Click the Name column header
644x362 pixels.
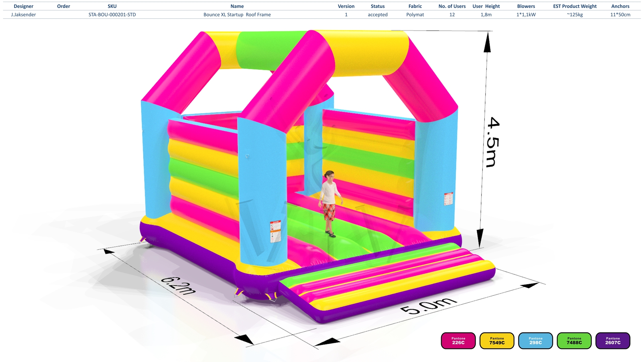(x=237, y=6)
